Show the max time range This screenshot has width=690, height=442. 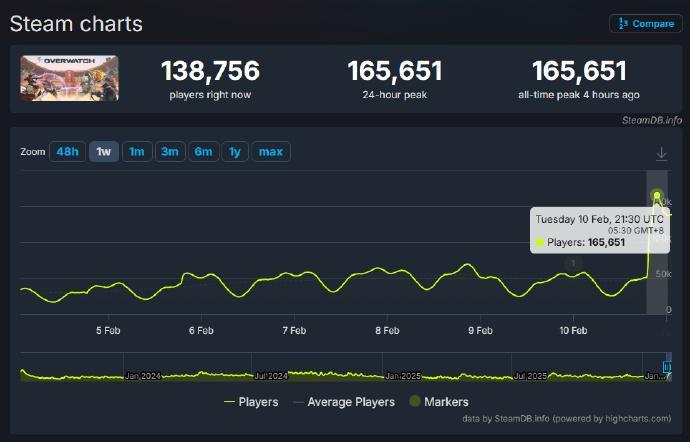[x=271, y=152]
